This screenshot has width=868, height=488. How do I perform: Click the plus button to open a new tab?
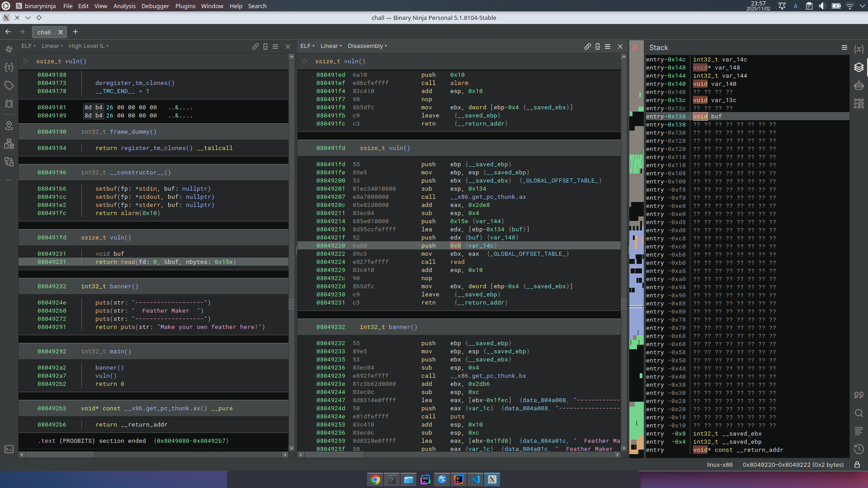pyautogui.click(x=75, y=32)
